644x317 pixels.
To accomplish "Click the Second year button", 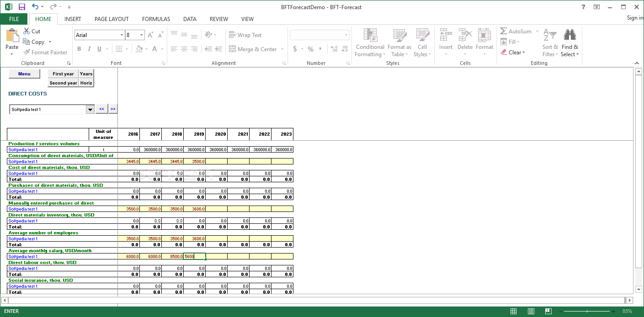I will click(63, 83).
